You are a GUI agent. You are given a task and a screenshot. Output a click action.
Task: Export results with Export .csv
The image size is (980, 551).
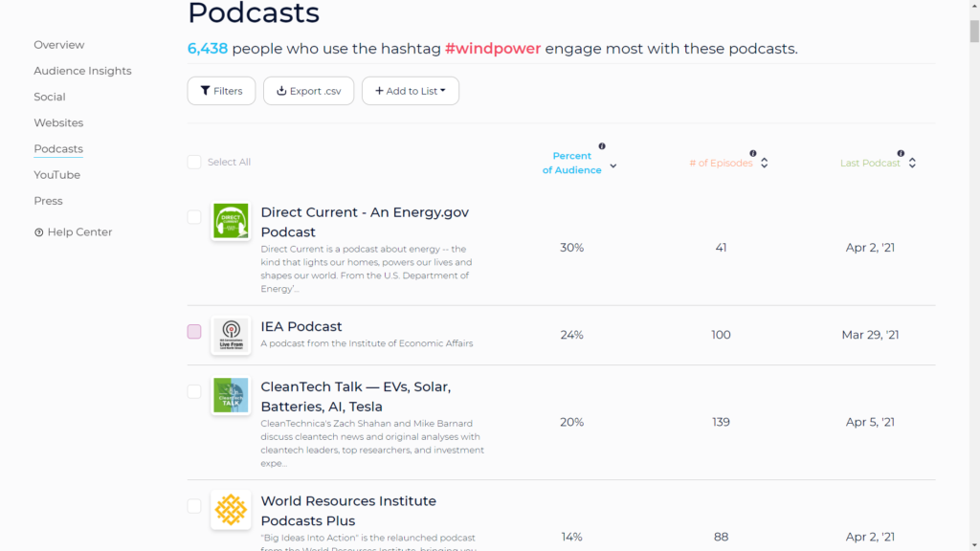point(309,91)
